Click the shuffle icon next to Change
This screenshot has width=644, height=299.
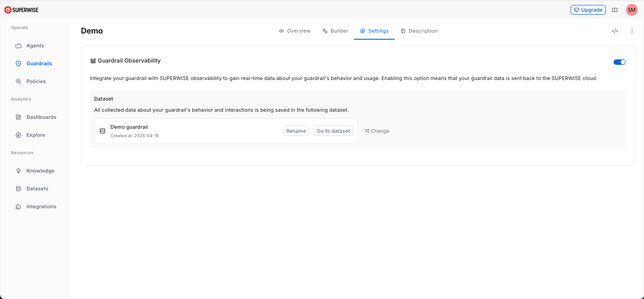coord(367,131)
